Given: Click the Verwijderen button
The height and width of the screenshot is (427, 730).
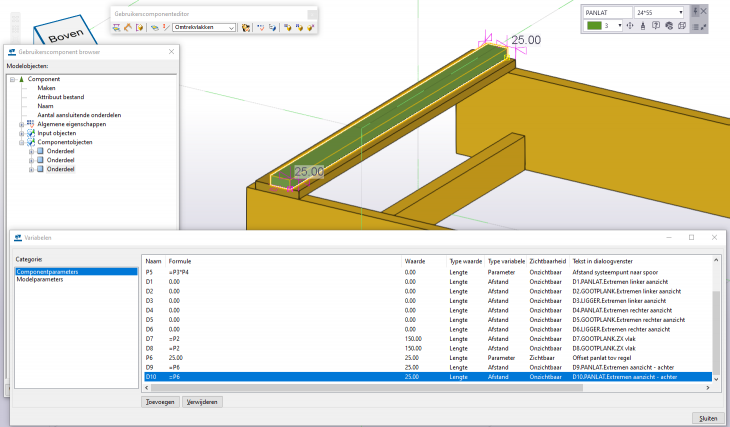Looking at the screenshot, I should 201,401.
